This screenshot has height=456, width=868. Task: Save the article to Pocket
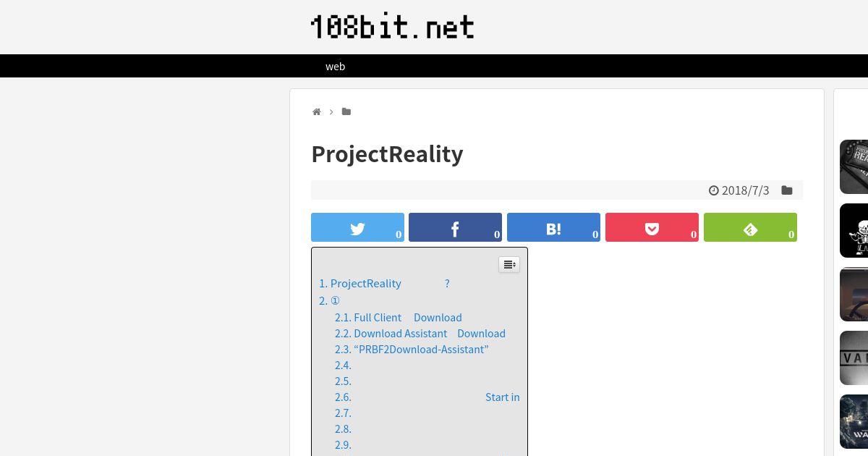652,227
